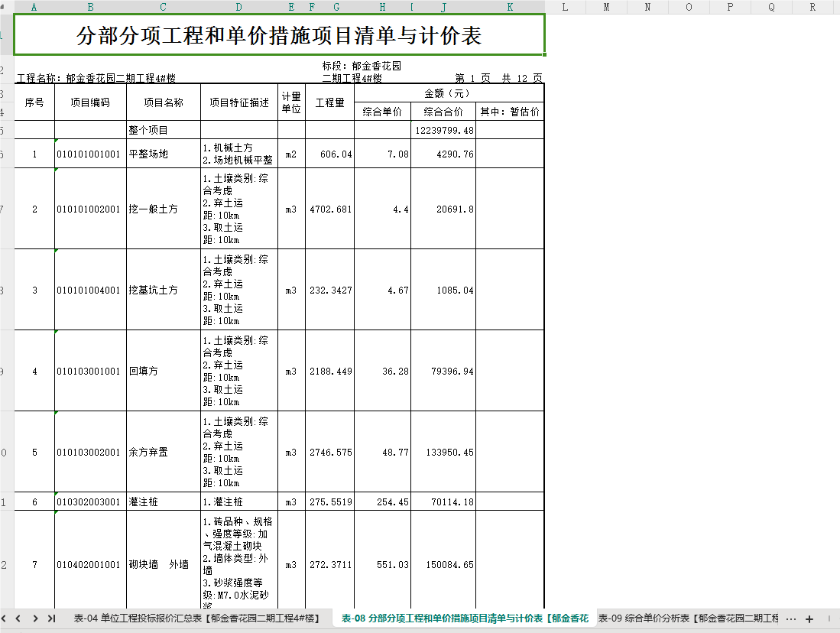Select column D header
The height and width of the screenshot is (633, 840).
tap(239, 7)
